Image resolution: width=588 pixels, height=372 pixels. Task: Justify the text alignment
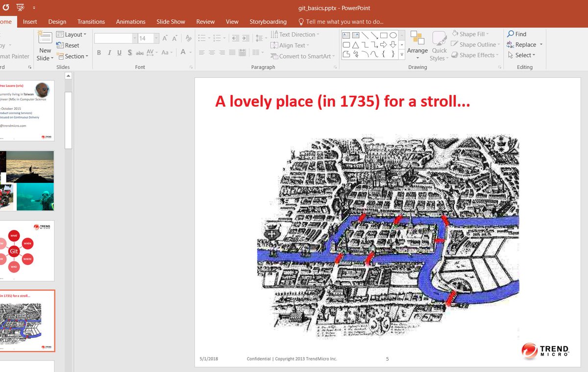pyautogui.click(x=232, y=52)
